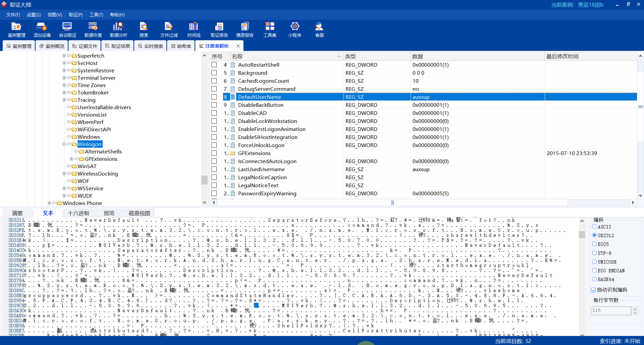
Task: Open the 帮助(H) menu
Action: point(117,15)
